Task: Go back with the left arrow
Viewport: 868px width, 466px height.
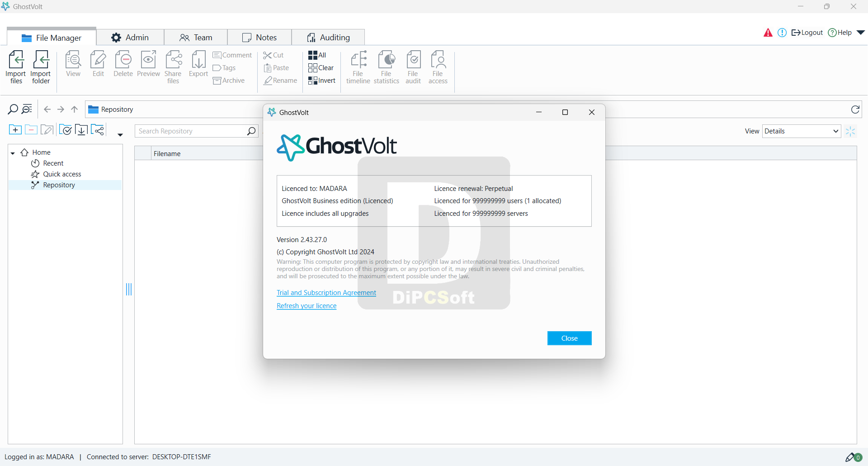Action: coord(47,109)
